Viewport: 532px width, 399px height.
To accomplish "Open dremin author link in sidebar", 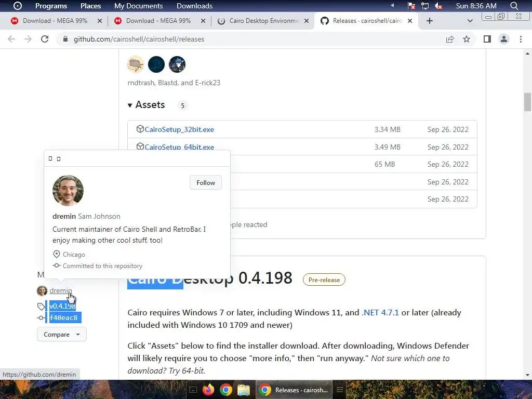I will click(61, 290).
